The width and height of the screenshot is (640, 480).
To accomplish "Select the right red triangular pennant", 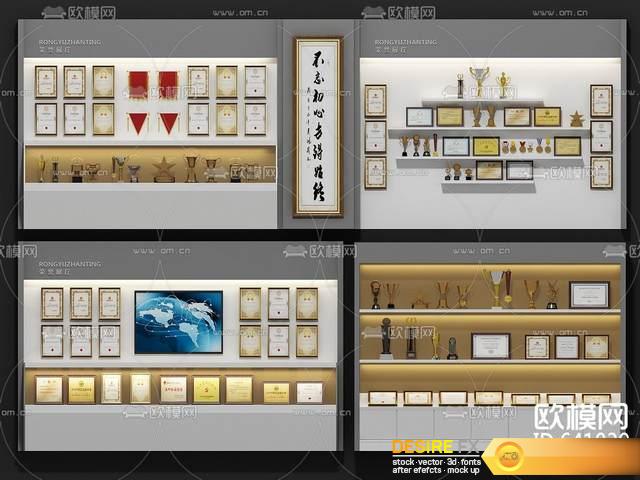I will click(169, 123).
